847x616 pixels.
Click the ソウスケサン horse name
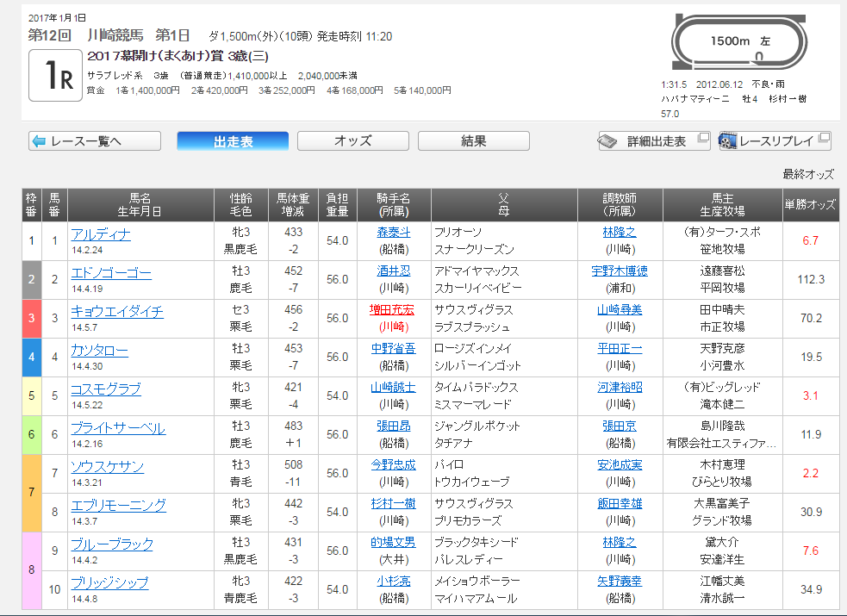pos(107,466)
